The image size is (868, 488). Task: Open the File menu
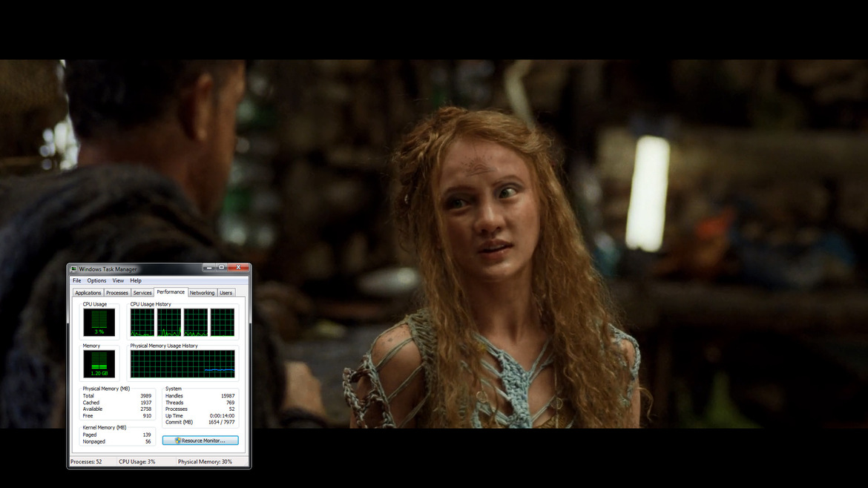(x=77, y=280)
